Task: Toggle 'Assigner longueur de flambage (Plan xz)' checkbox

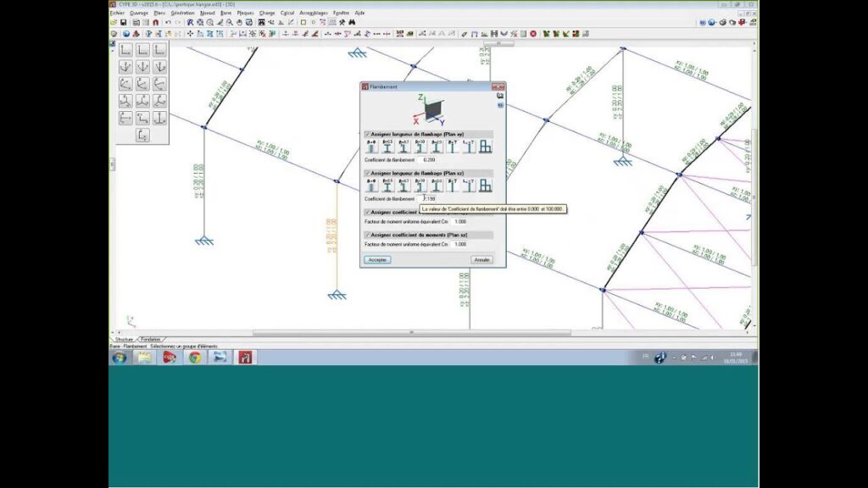Action: (x=367, y=173)
